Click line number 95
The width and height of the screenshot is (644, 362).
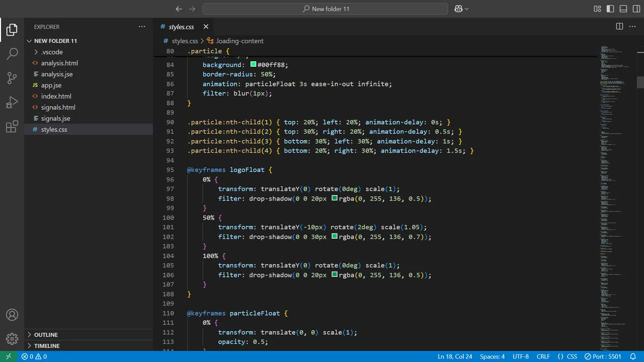pos(170,170)
